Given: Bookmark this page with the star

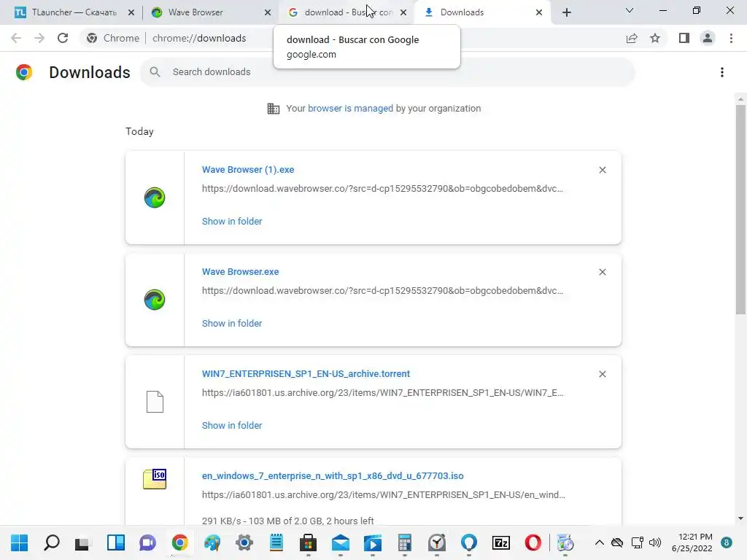Looking at the screenshot, I should click(655, 38).
